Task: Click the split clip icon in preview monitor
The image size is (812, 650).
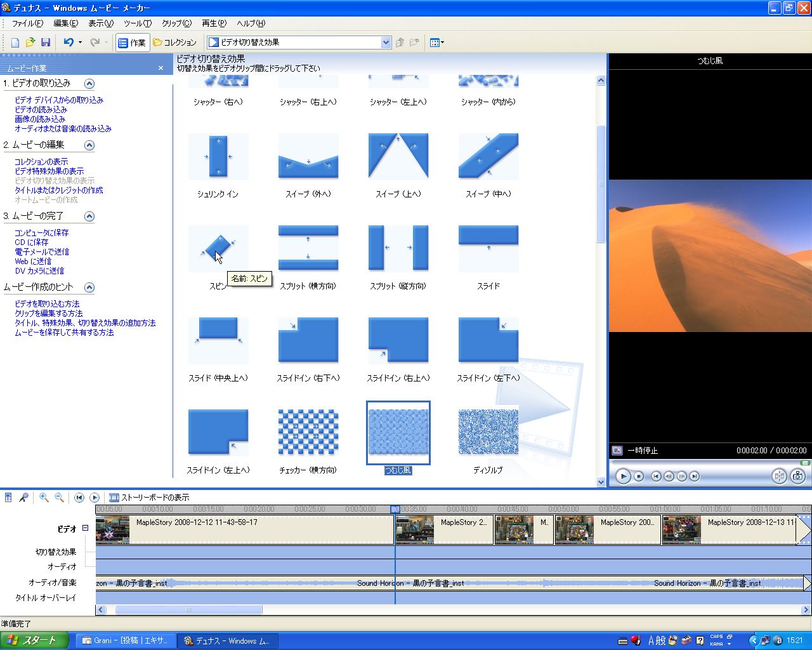Action: coord(779,476)
